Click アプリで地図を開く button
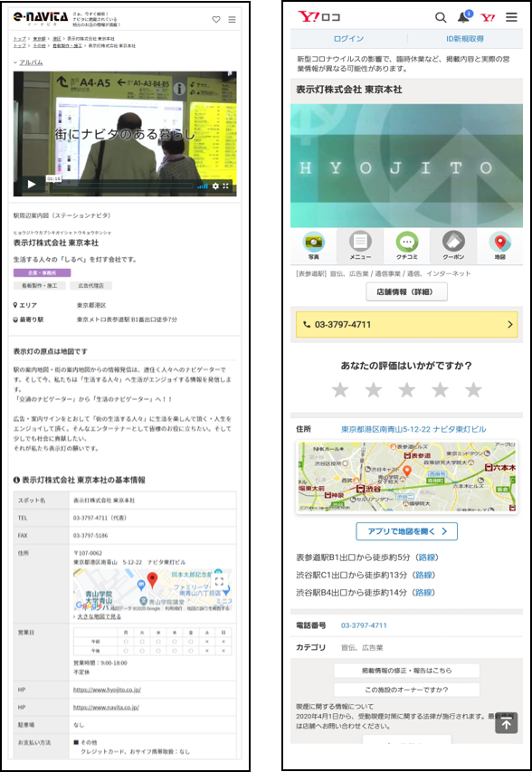The width and height of the screenshot is (532, 772). pos(406,531)
